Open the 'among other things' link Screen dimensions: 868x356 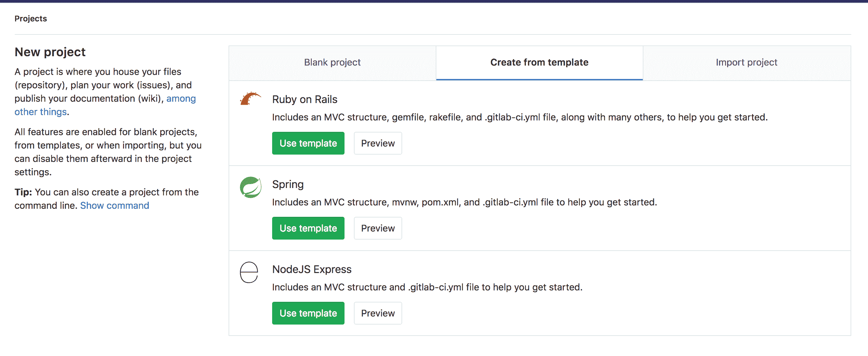(181, 99)
